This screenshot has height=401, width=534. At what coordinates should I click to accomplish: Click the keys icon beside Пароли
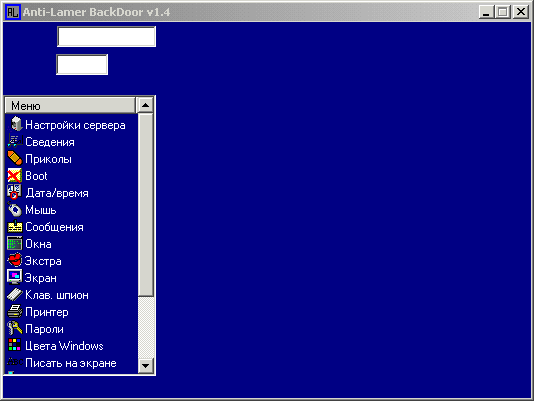click(15, 328)
